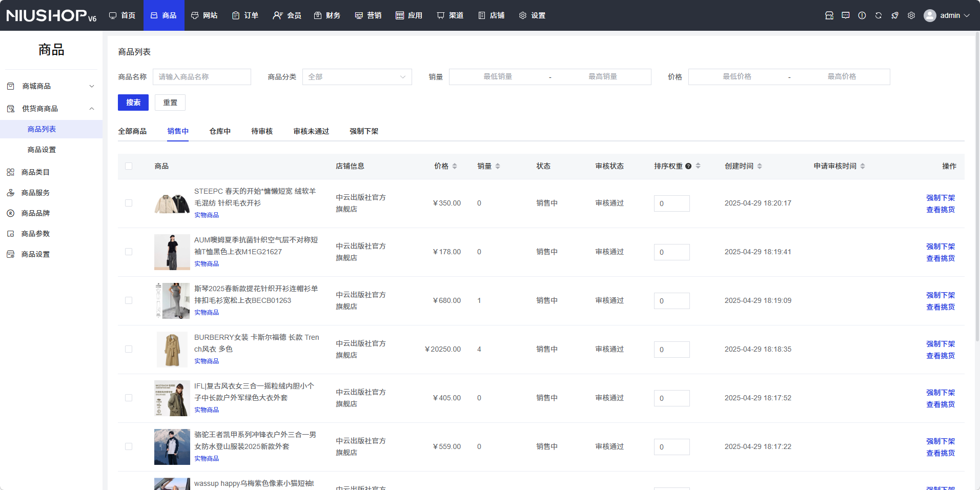Click the storefront icon in top bar
980x490 pixels.
coord(829,15)
